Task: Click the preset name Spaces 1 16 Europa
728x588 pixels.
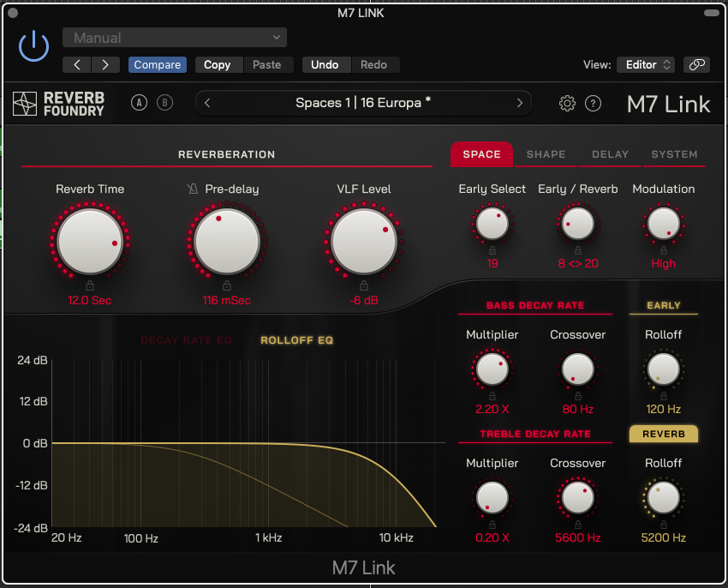Action: [363, 102]
